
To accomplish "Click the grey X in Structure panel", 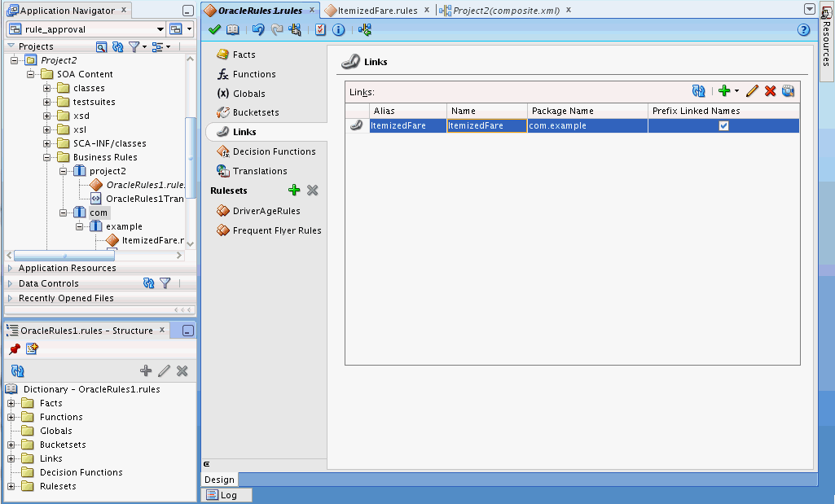I will click(x=182, y=371).
